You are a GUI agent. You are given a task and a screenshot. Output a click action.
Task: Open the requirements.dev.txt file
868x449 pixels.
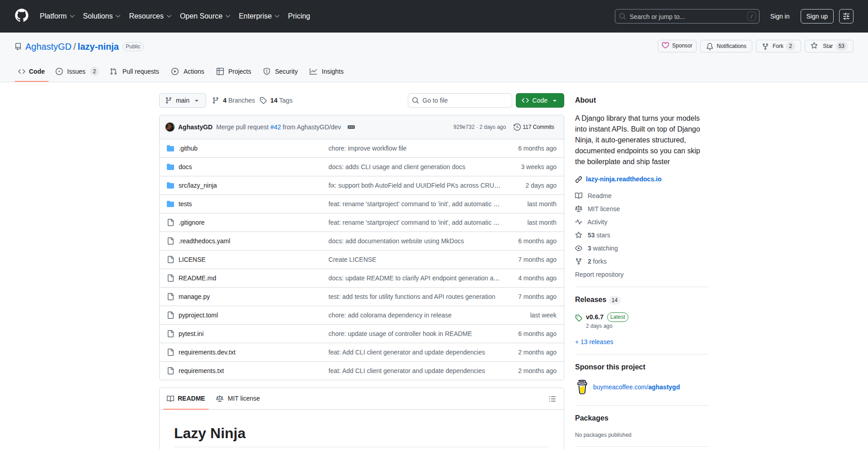tap(207, 352)
